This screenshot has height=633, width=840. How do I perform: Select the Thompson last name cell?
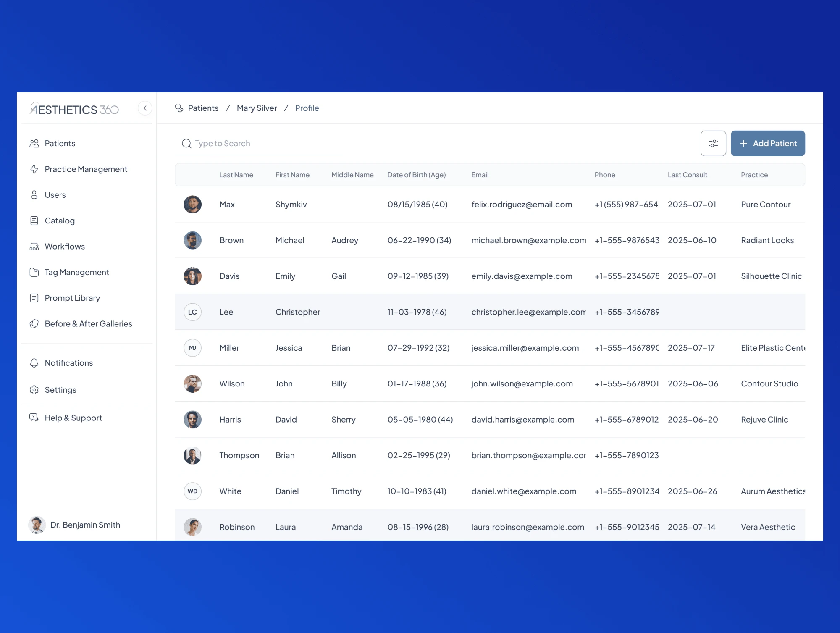(239, 456)
